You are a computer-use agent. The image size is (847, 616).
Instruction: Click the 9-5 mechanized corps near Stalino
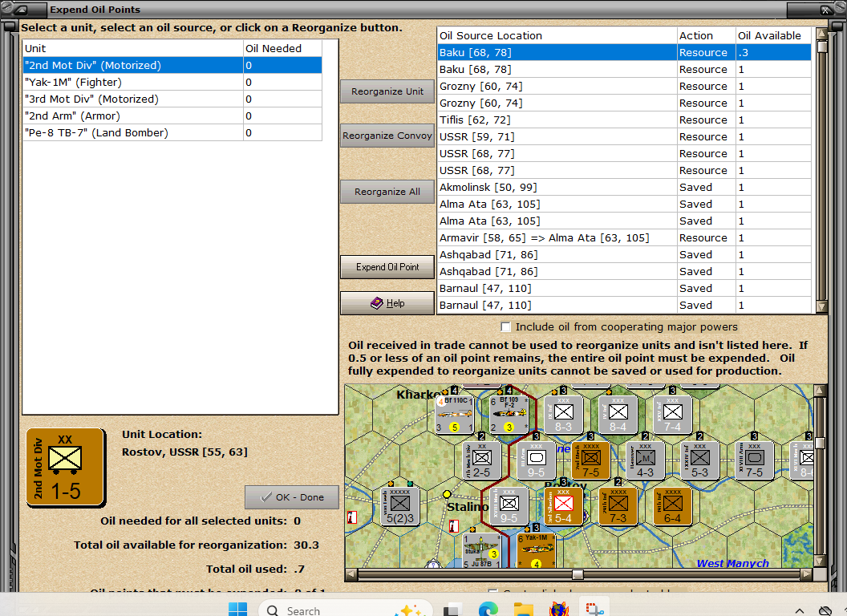tap(509, 506)
